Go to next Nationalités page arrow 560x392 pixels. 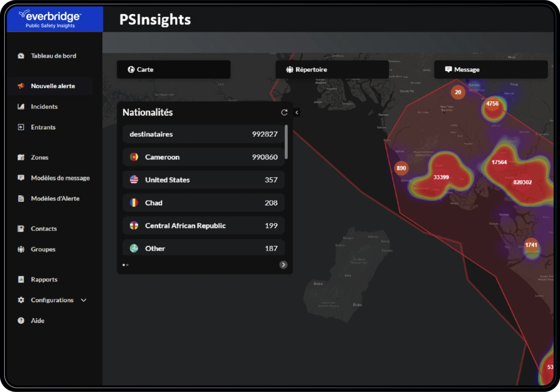point(283,265)
